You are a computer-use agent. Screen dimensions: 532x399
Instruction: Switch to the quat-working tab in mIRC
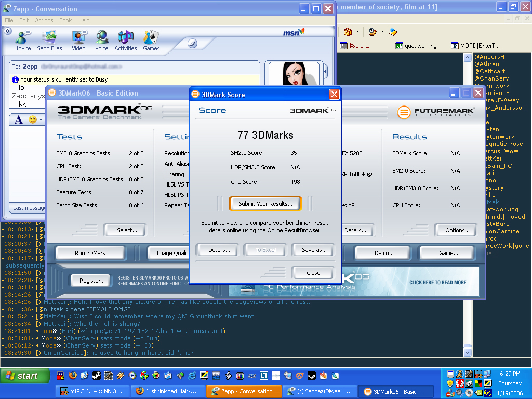(416, 46)
